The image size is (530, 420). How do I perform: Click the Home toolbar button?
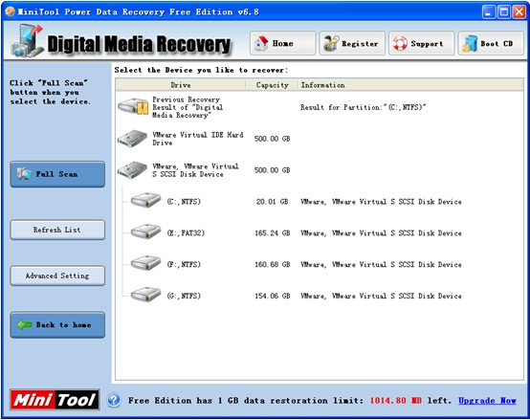point(282,43)
